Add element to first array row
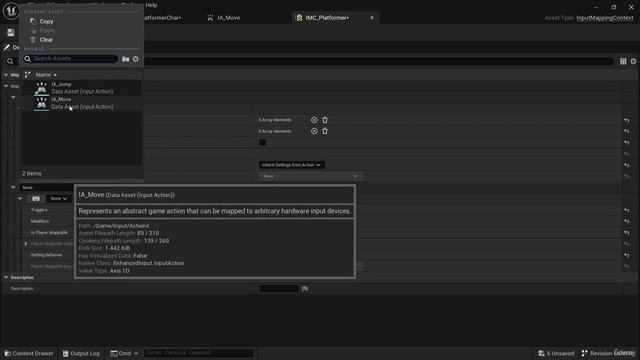640x360 pixels. 314,120
